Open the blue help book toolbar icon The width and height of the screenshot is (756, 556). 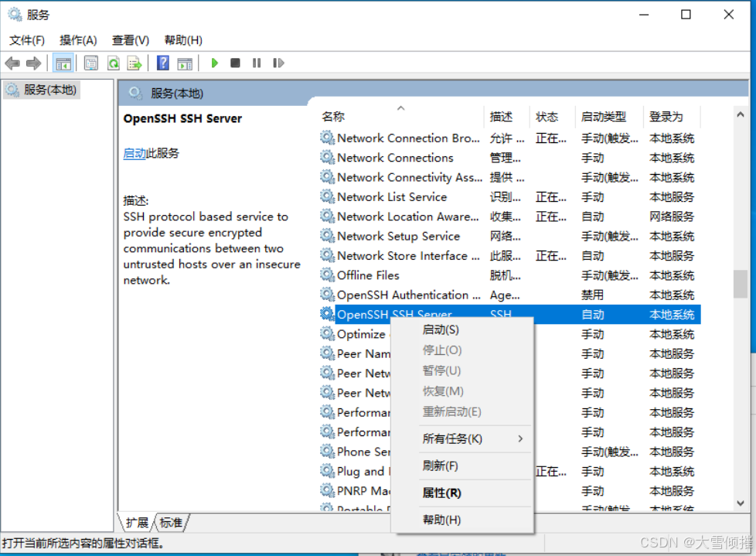163,63
